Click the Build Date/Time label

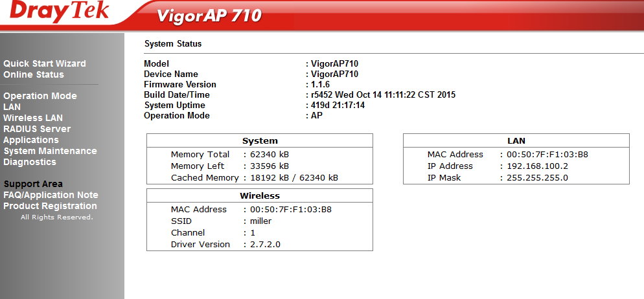point(177,94)
